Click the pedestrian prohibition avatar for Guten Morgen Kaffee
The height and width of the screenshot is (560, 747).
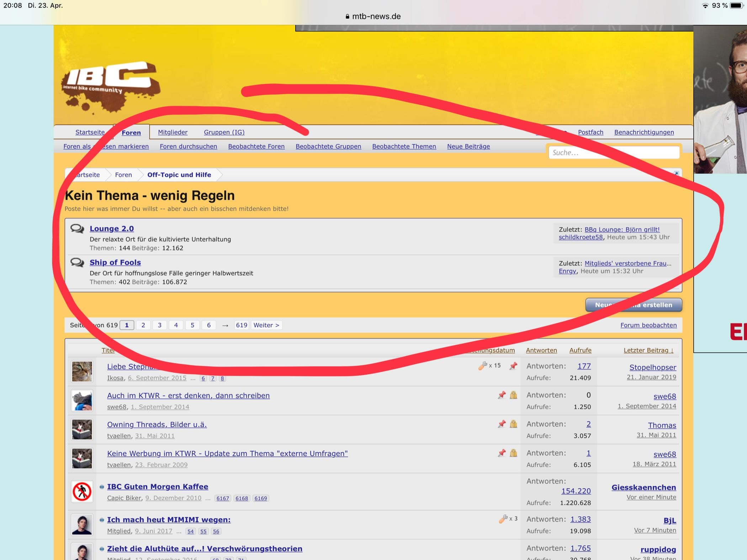coord(82,492)
